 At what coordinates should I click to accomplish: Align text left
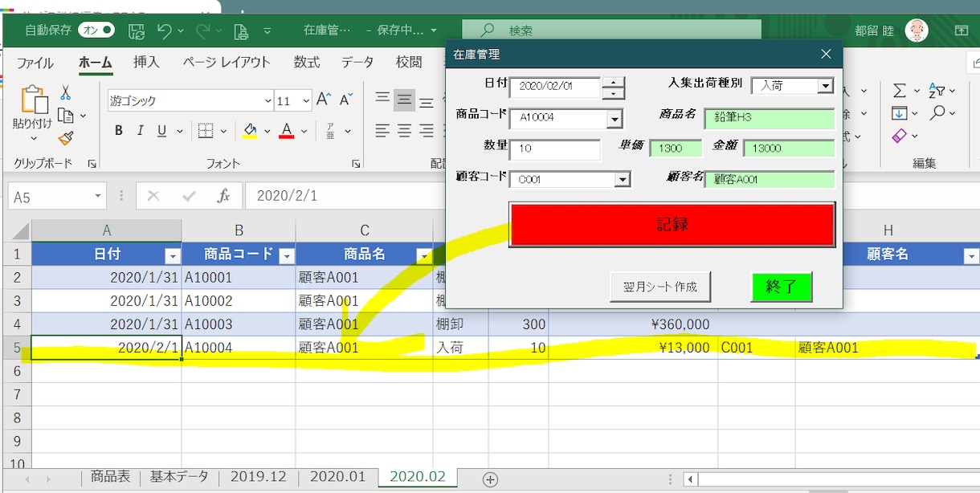tap(383, 130)
